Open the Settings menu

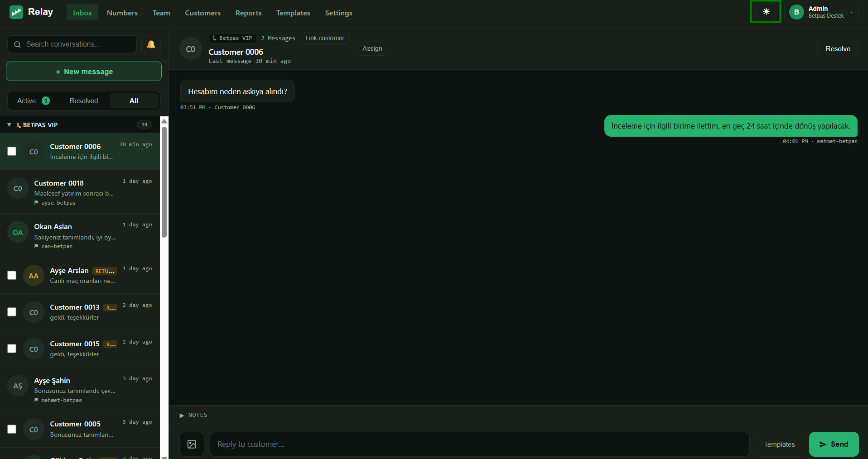[x=338, y=13]
